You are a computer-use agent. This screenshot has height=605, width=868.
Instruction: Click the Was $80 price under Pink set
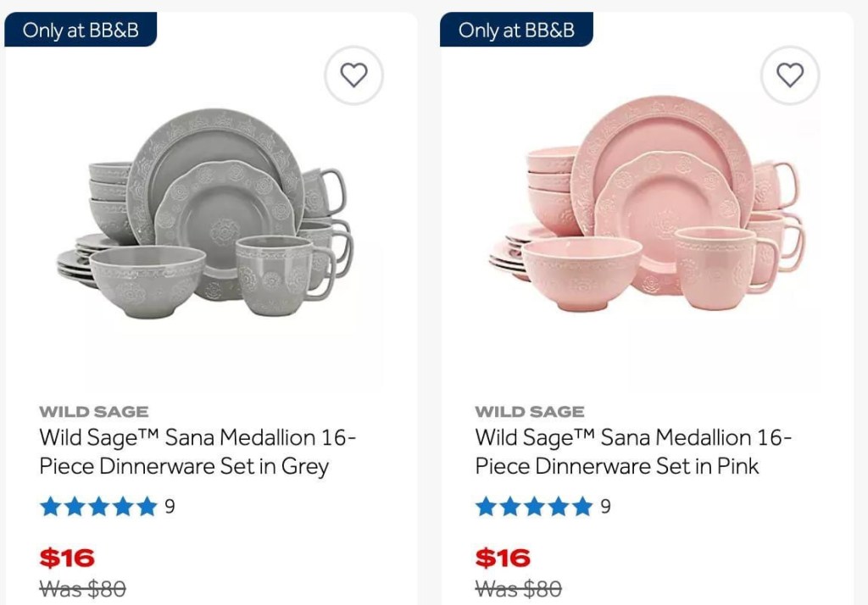[x=518, y=588]
